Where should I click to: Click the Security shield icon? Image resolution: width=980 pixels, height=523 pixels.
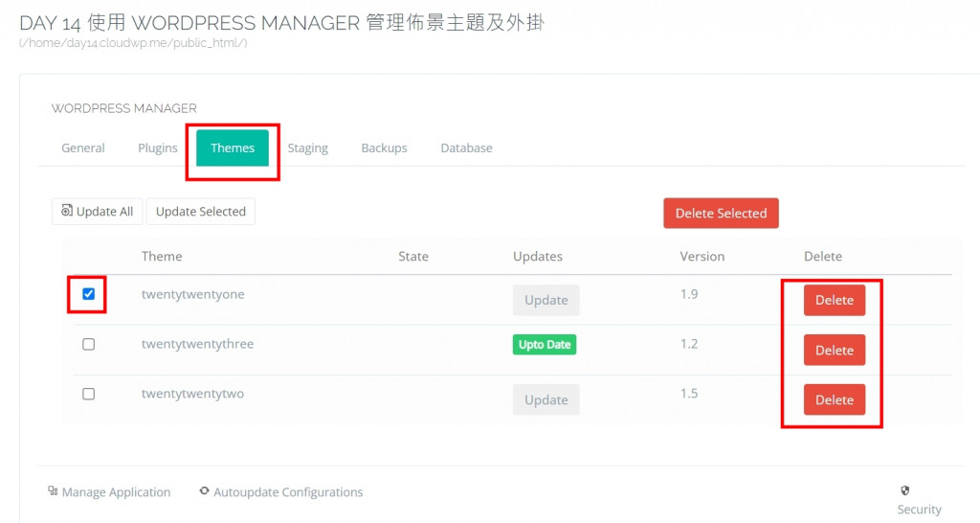(x=905, y=490)
